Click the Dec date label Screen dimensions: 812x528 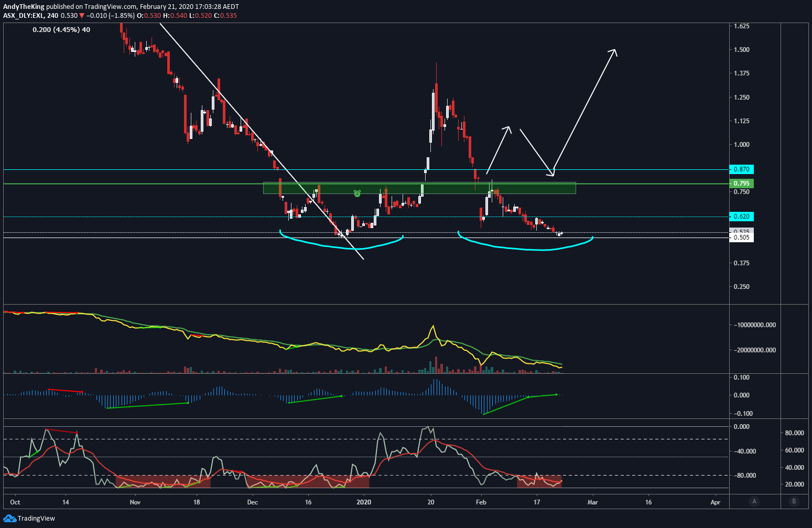(x=253, y=502)
